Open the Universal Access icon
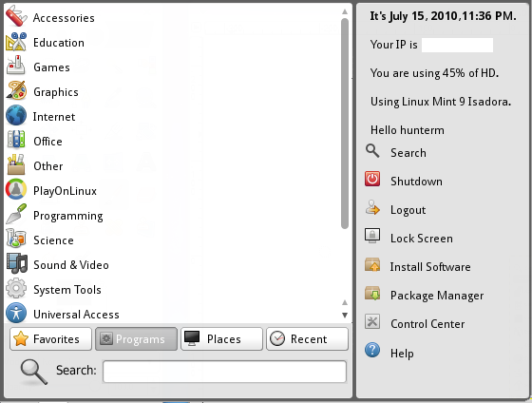Viewport: 532px width, 403px height. [16, 313]
